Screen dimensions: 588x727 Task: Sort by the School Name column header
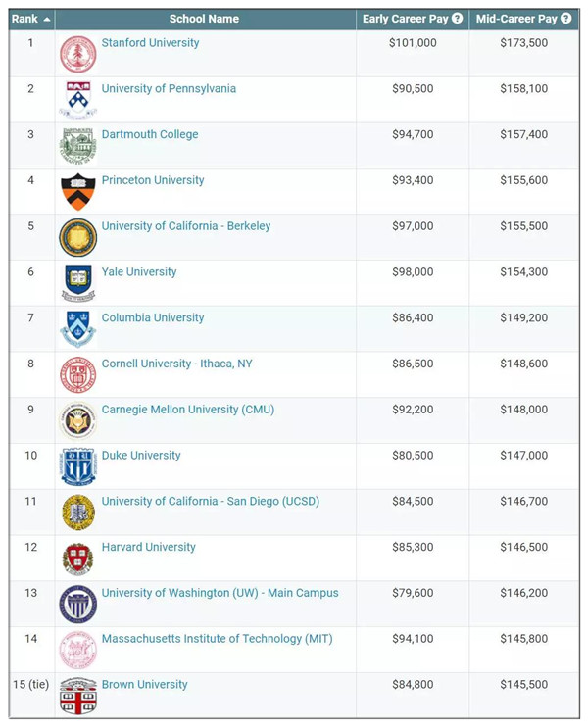click(204, 19)
